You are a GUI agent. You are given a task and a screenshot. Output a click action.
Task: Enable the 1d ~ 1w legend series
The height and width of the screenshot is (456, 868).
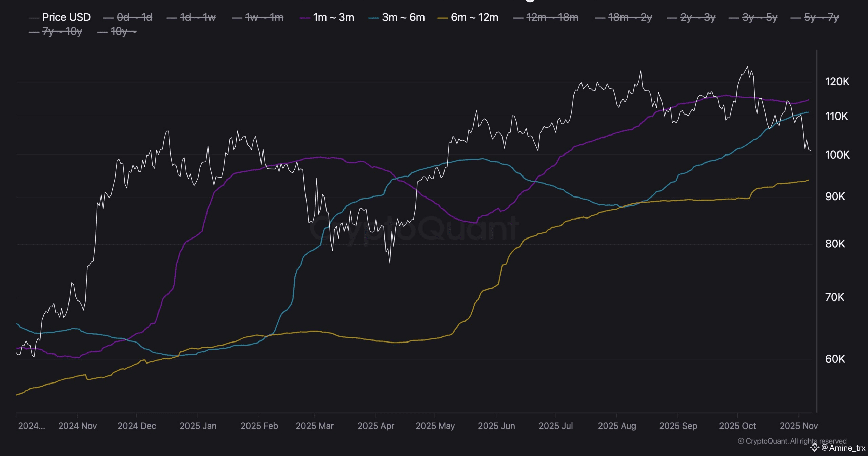pos(197,17)
